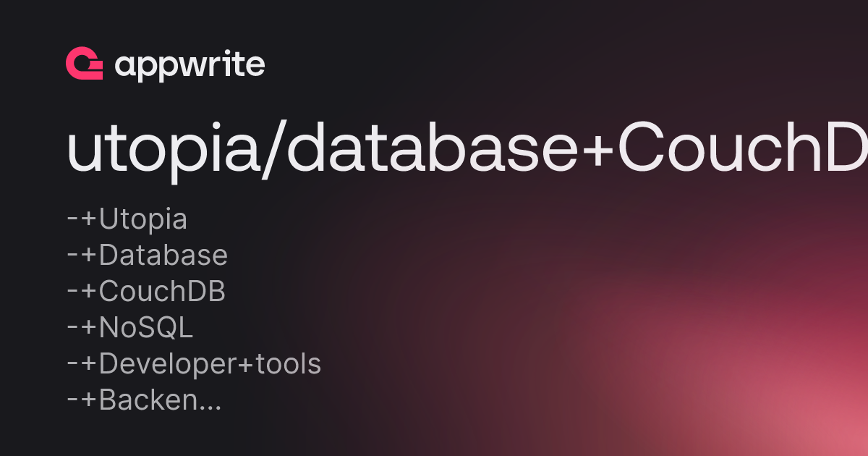Image resolution: width=868 pixels, height=456 pixels.
Task: Select the Utopia list entry
Action: (x=127, y=220)
